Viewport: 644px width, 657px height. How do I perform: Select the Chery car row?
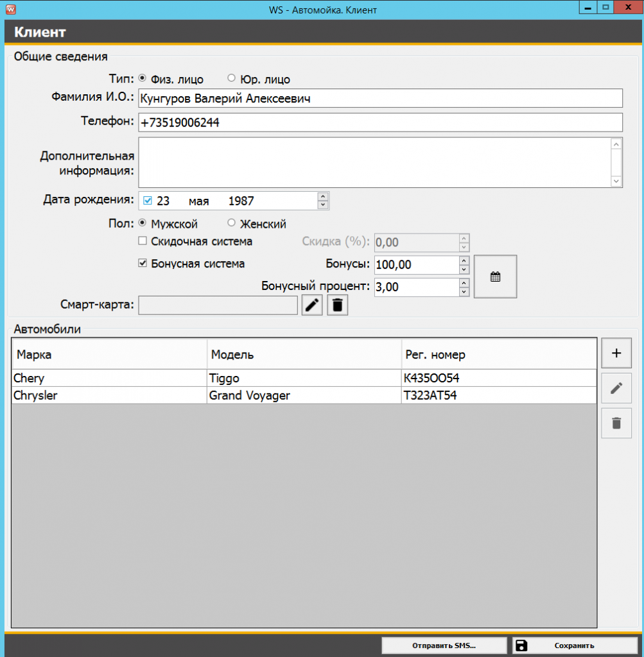click(x=304, y=378)
